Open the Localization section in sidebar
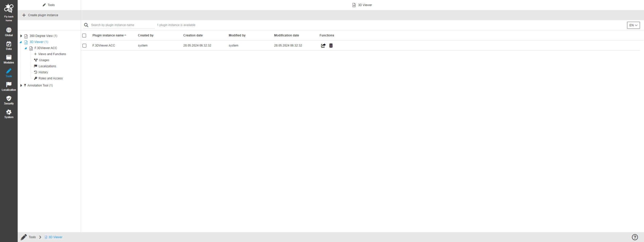644x242 pixels. pyautogui.click(x=9, y=87)
